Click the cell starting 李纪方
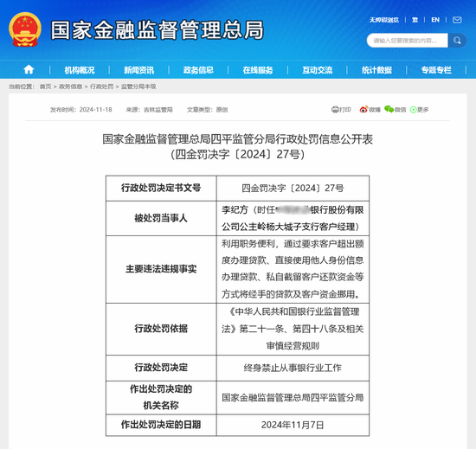The image size is (476, 449). [293, 218]
